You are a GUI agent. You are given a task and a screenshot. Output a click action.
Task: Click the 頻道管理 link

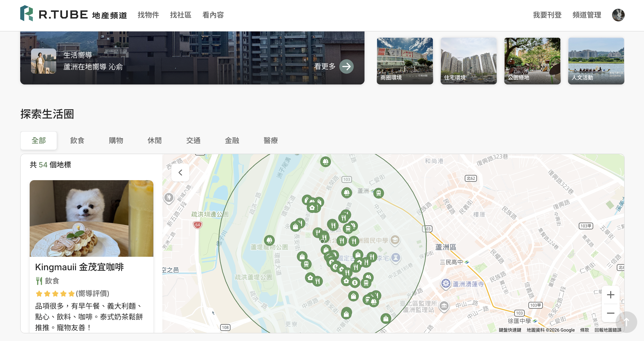click(587, 15)
